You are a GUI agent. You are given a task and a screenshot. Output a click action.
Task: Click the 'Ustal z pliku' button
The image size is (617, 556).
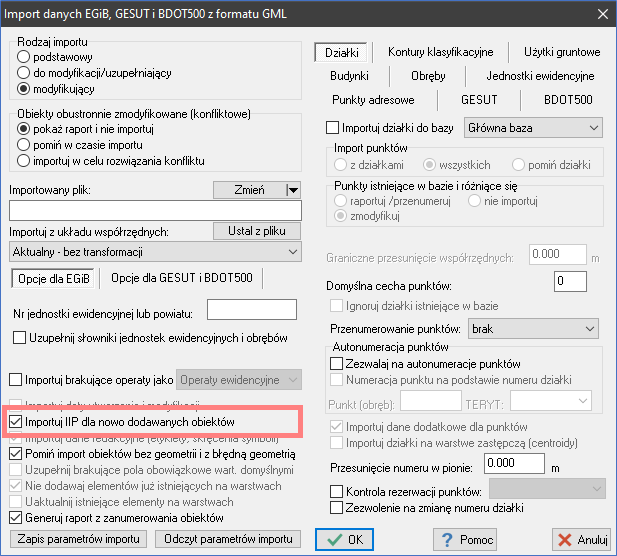(x=257, y=231)
